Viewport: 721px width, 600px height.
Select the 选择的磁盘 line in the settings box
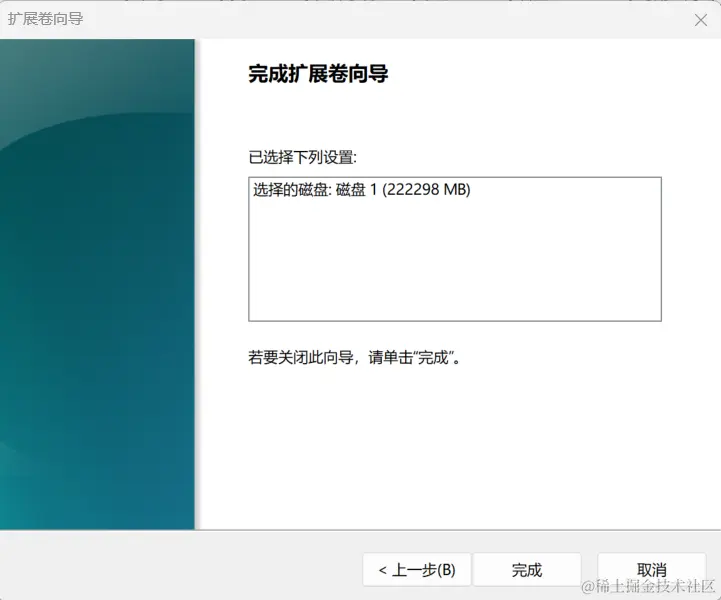(x=361, y=189)
